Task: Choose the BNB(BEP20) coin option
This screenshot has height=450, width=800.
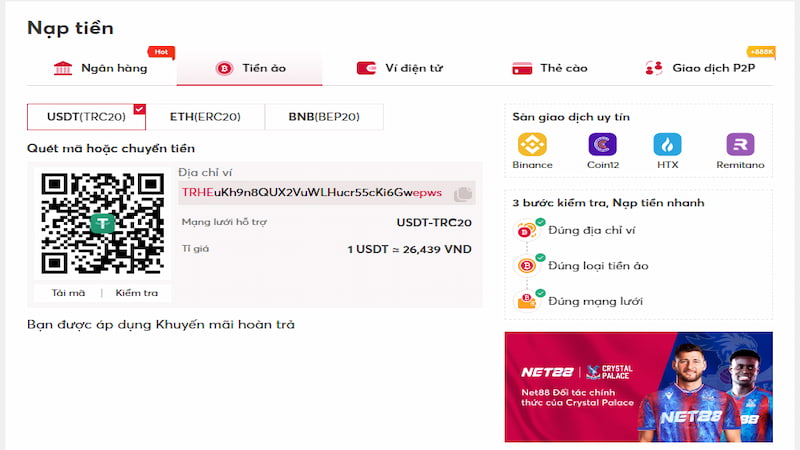Action: pos(324,117)
